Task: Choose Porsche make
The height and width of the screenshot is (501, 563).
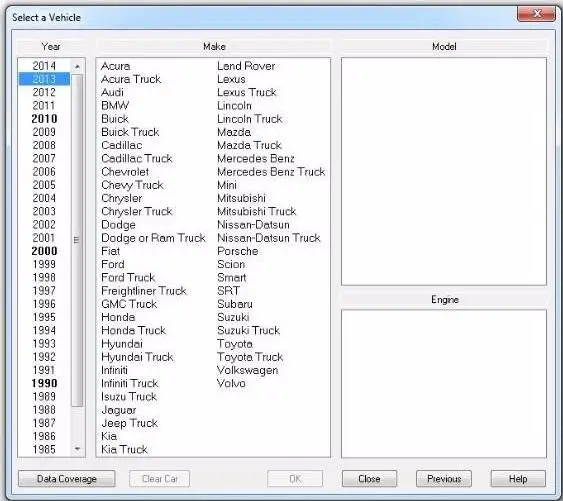Action: [x=237, y=251]
